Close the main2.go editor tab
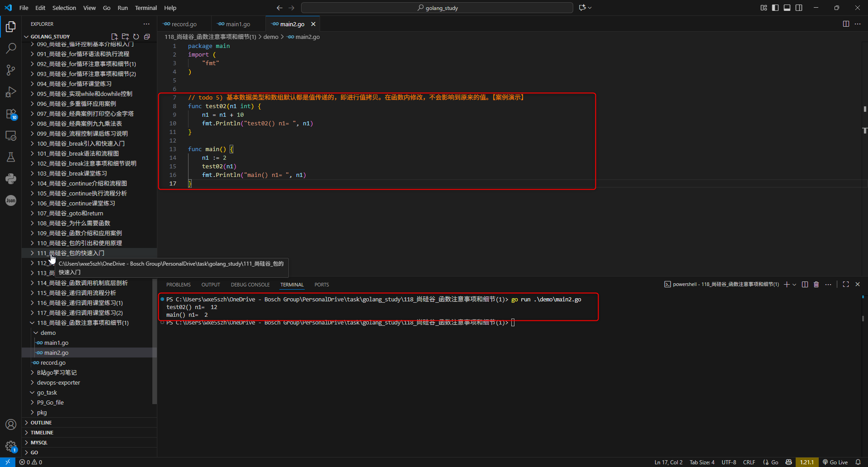 pyautogui.click(x=313, y=24)
